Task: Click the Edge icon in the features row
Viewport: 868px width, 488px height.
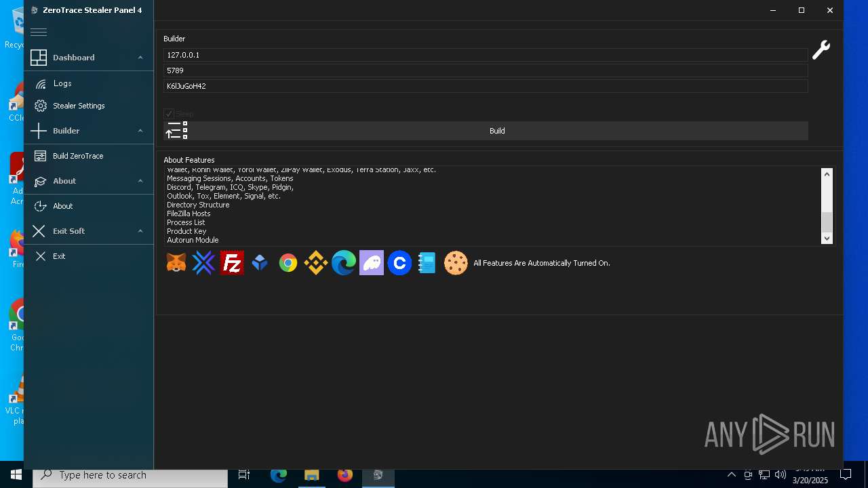Action: tap(344, 263)
